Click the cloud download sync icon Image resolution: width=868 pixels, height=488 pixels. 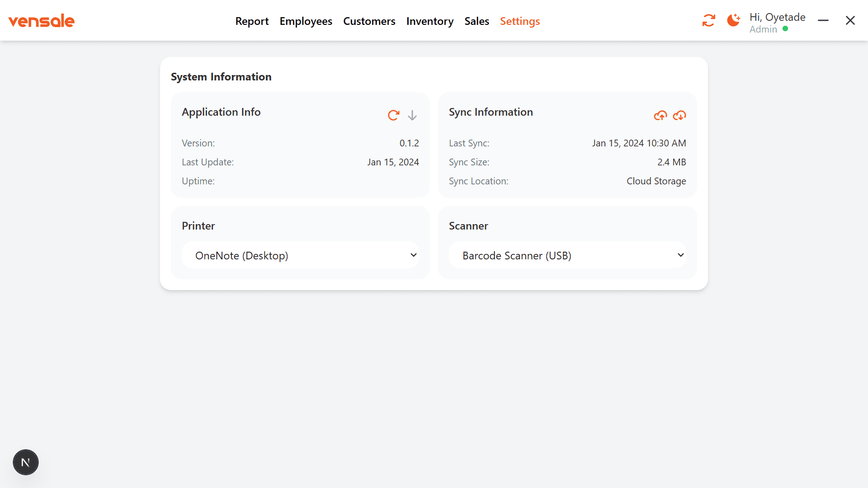coord(679,116)
